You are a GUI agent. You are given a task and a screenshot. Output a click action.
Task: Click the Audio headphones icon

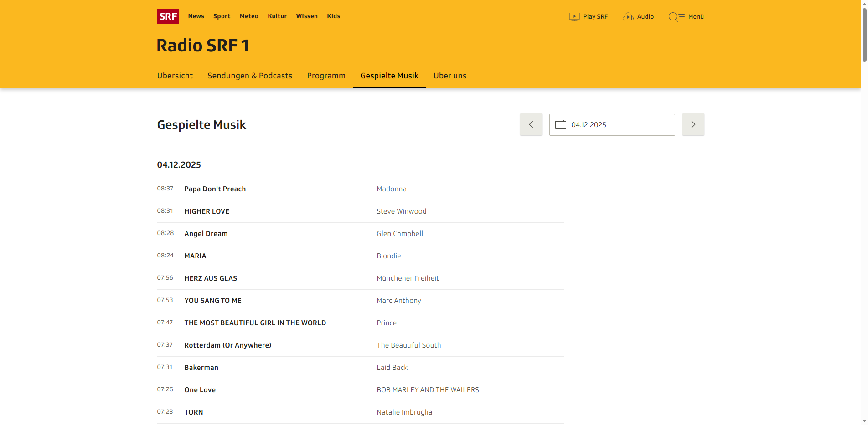(x=628, y=16)
